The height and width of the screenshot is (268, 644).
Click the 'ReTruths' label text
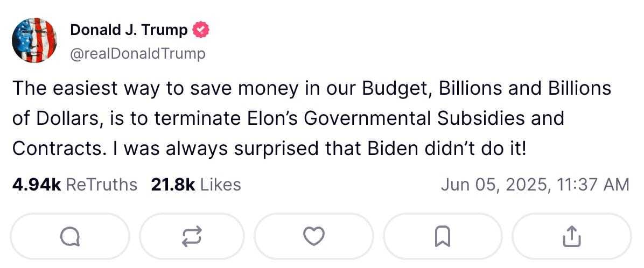click(101, 185)
